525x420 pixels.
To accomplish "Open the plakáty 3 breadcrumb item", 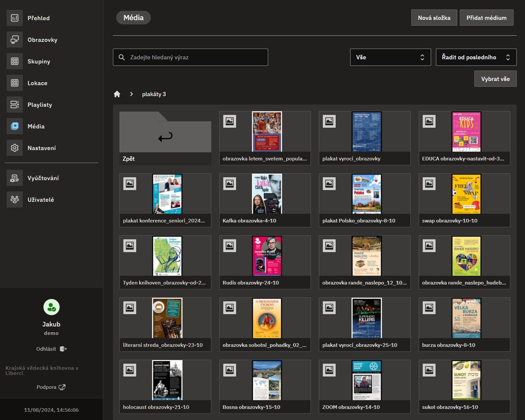I will point(154,94).
